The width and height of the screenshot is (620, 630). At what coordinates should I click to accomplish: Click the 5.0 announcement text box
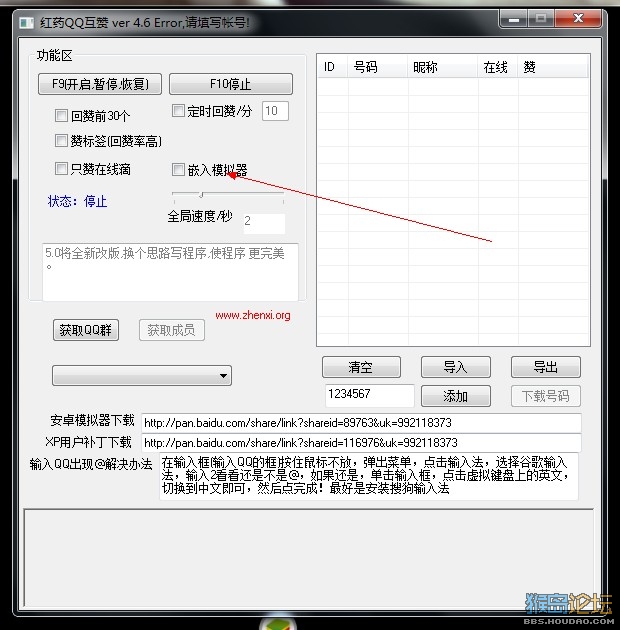[170, 272]
